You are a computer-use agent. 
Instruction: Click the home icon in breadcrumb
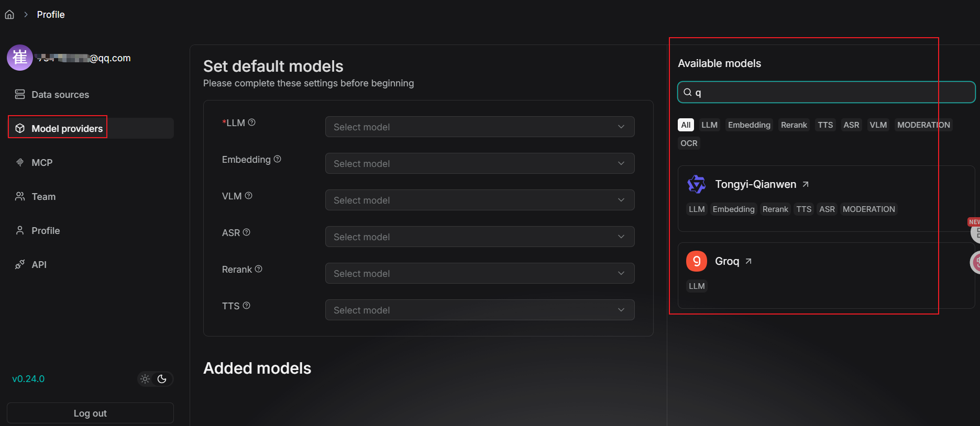pyautogui.click(x=9, y=15)
